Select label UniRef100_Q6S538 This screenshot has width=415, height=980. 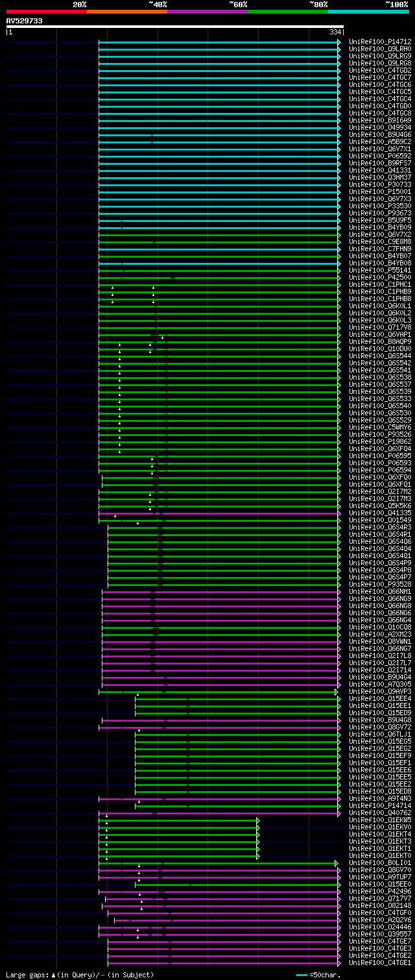click(380, 377)
